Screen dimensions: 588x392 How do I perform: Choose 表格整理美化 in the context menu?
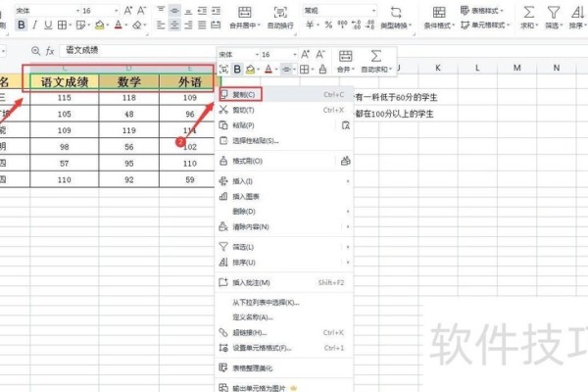tap(284, 368)
